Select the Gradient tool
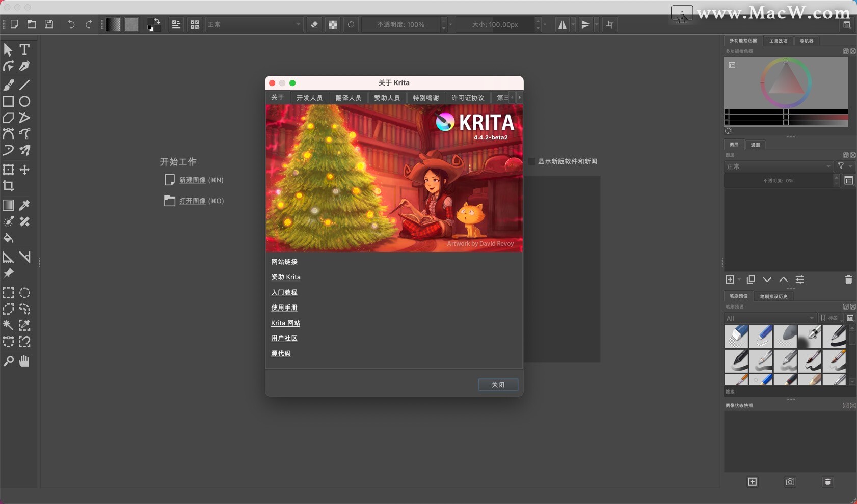The width and height of the screenshot is (857, 504). coord(8,205)
